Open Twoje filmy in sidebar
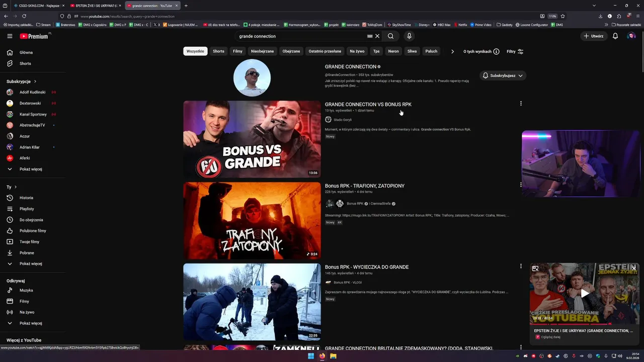 tap(33, 242)
